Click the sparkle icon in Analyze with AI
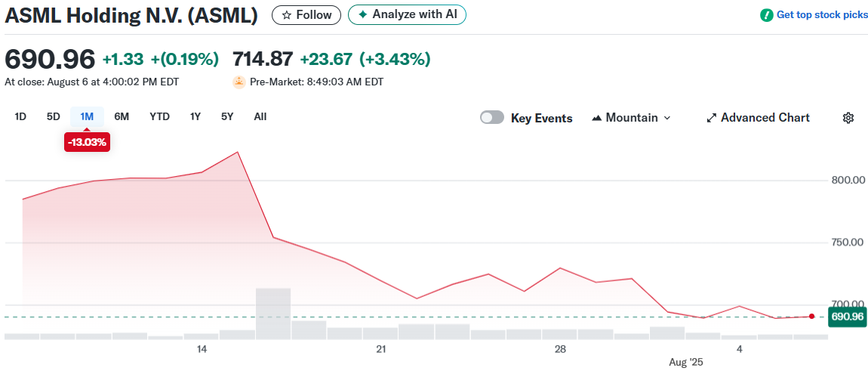 [x=362, y=14]
